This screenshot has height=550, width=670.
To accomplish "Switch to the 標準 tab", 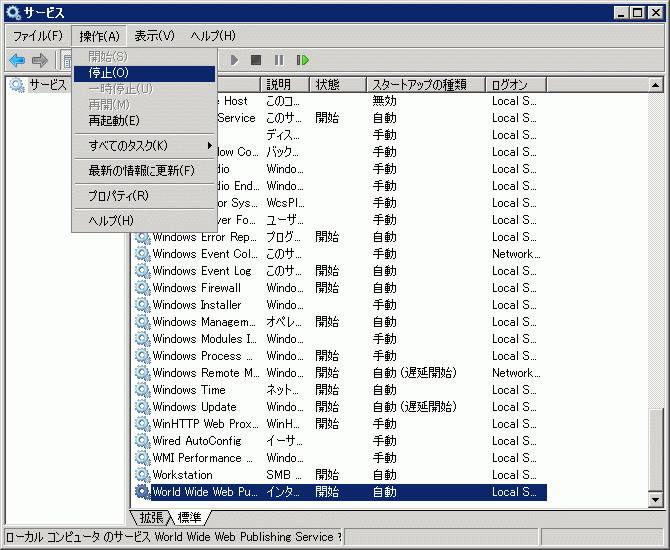I will click(x=189, y=518).
